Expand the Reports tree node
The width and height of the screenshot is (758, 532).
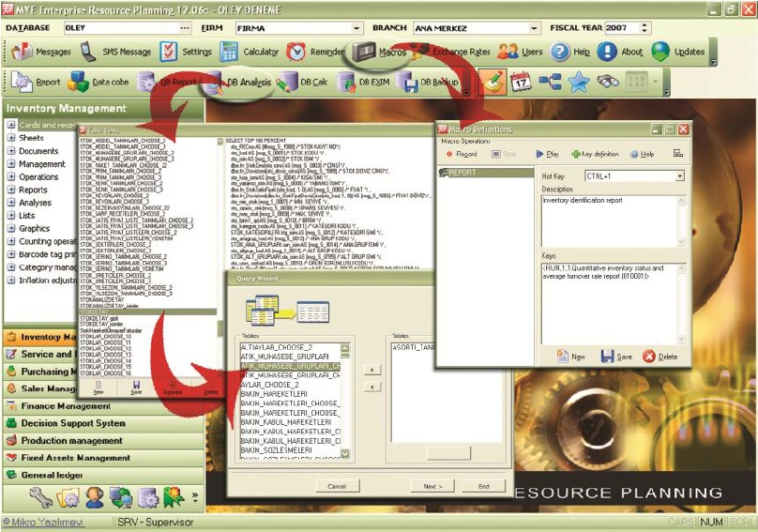11,190
